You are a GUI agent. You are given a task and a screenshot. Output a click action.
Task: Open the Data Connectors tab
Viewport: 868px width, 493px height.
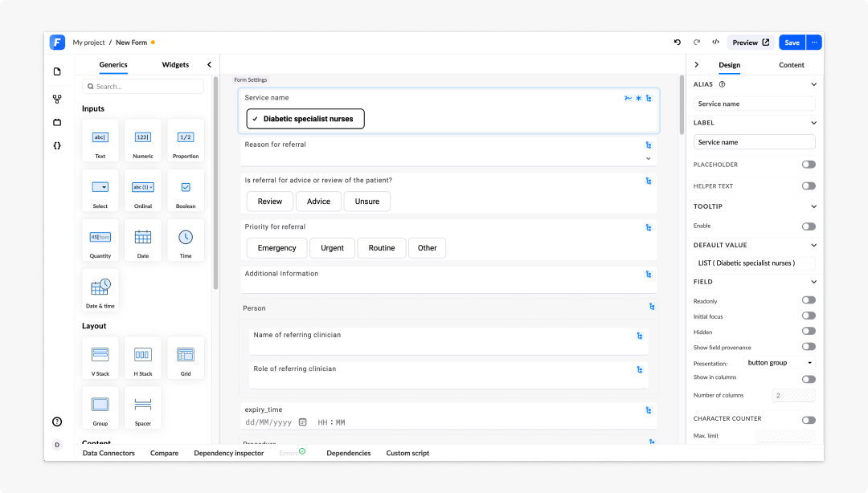click(x=108, y=453)
